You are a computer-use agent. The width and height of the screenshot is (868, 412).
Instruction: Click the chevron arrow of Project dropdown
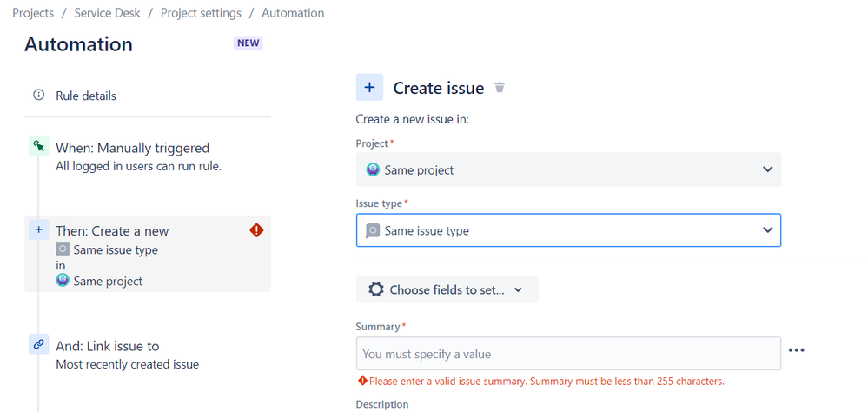click(x=767, y=169)
